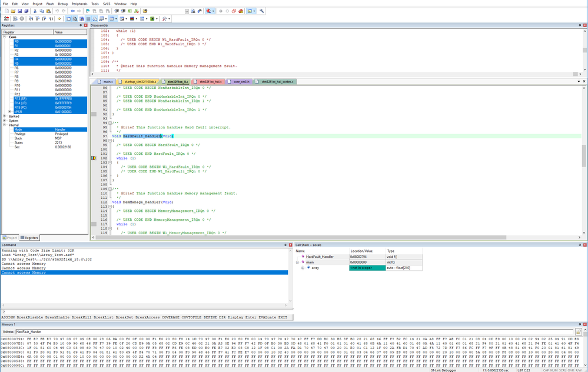Viewport: 588px width, 372px height.
Task: Open the Window layout dropdown arrow
Action: [x=254, y=11]
